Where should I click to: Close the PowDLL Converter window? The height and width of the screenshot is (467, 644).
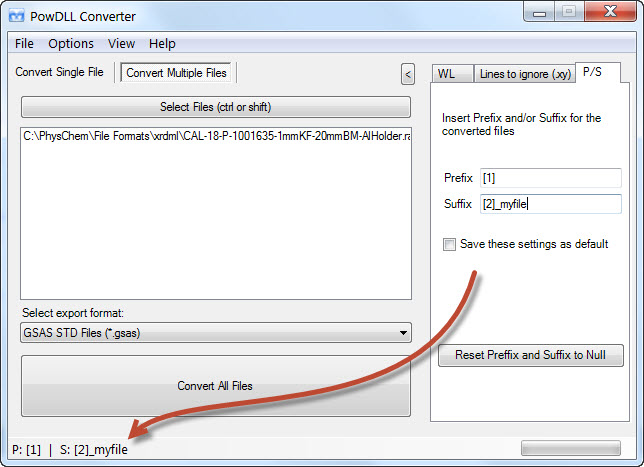pyautogui.click(x=610, y=12)
